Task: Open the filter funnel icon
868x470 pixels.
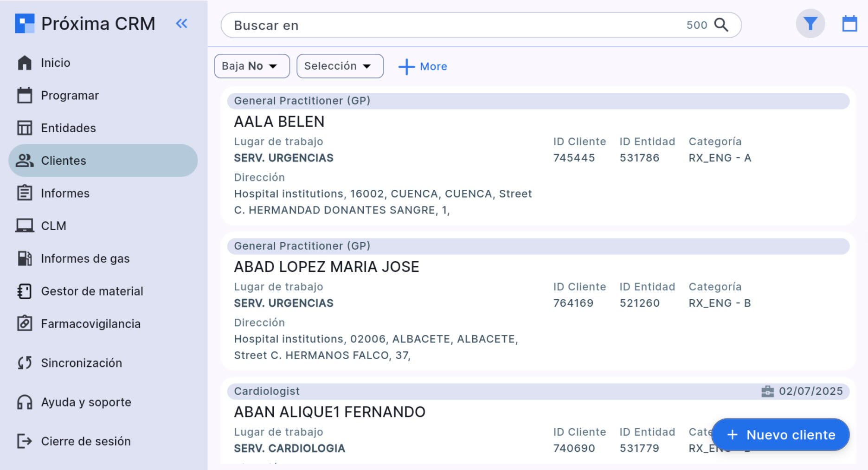Action: click(x=810, y=23)
